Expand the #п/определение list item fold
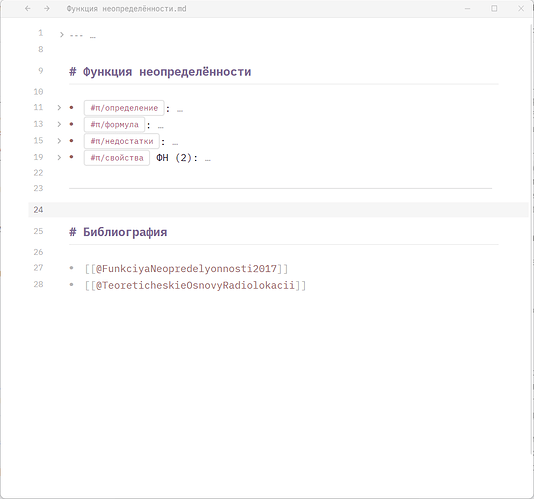 (59, 108)
